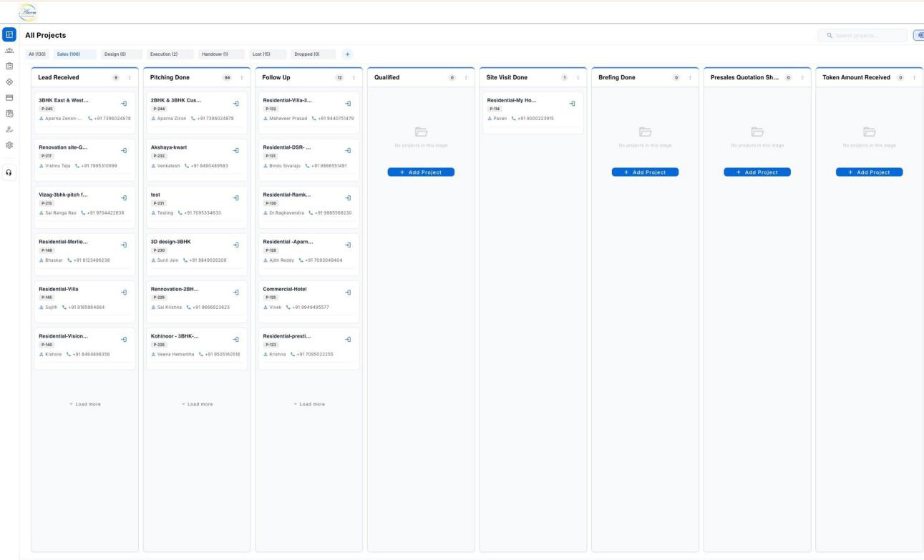This screenshot has width=924, height=560.
Task: Open the clipboard tasks icon in sidebar
Action: pyautogui.click(x=9, y=65)
